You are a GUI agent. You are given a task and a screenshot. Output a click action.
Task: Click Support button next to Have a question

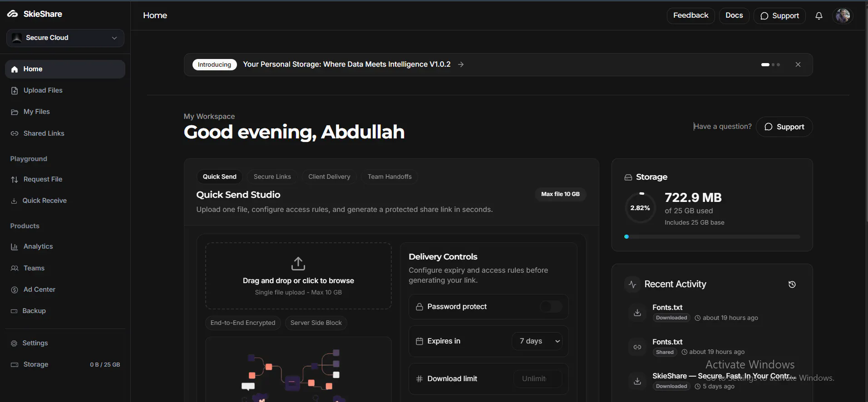coord(784,127)
